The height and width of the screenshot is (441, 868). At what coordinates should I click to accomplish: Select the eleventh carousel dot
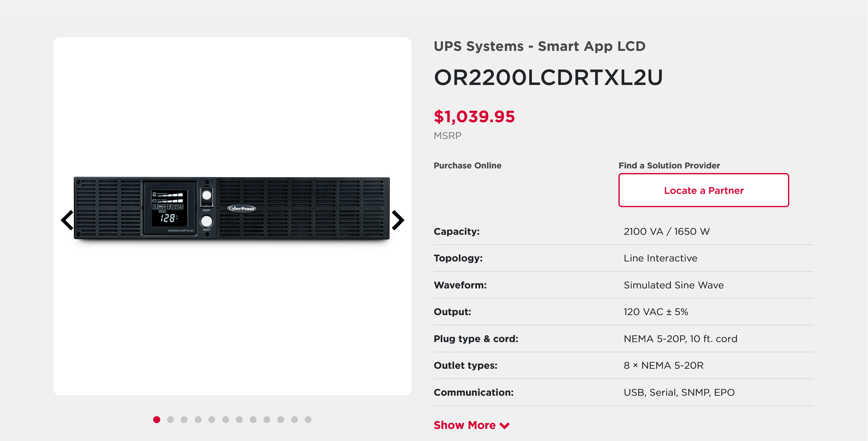(294, 419)
